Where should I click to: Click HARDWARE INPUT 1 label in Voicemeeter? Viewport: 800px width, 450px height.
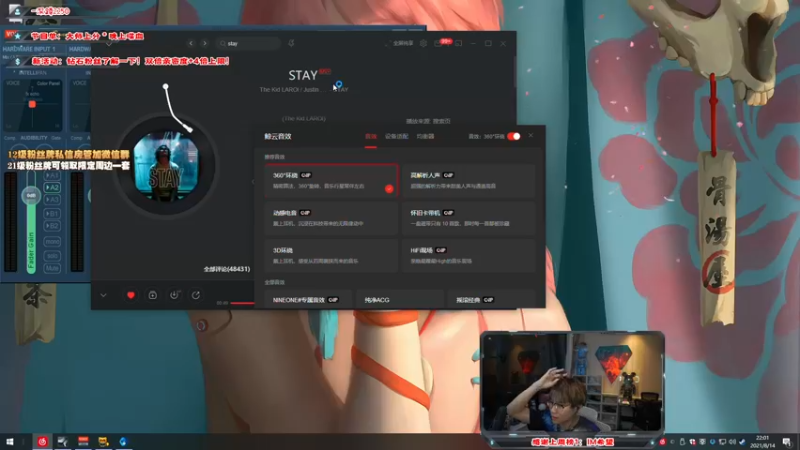(x=29, y=49)
